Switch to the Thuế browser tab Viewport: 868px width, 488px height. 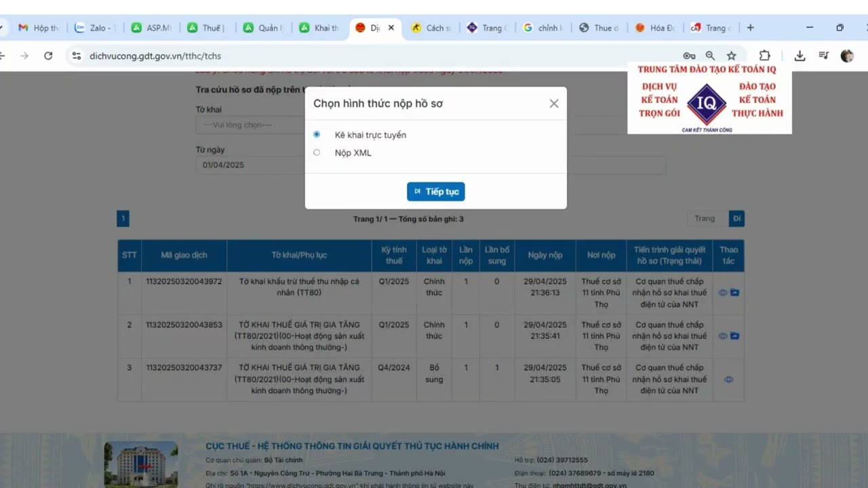pyautogui.click(x=207, y=28)
